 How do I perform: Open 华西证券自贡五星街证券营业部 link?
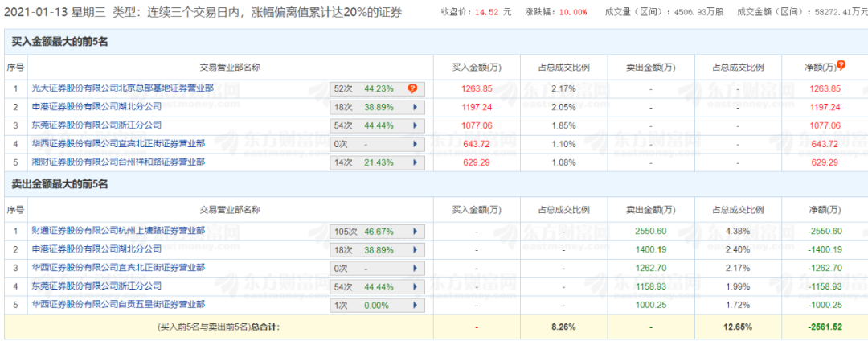click(x=117, y=305)
